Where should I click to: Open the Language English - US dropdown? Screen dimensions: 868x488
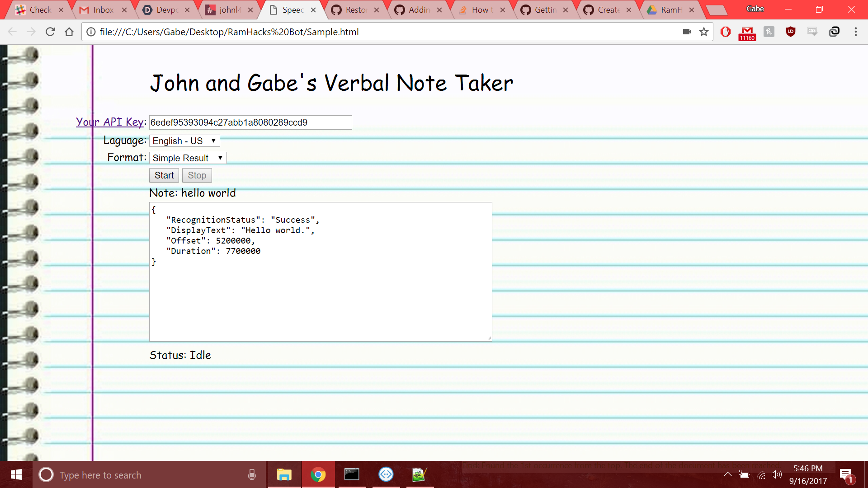pyautogui.click(x=184, y=141)
